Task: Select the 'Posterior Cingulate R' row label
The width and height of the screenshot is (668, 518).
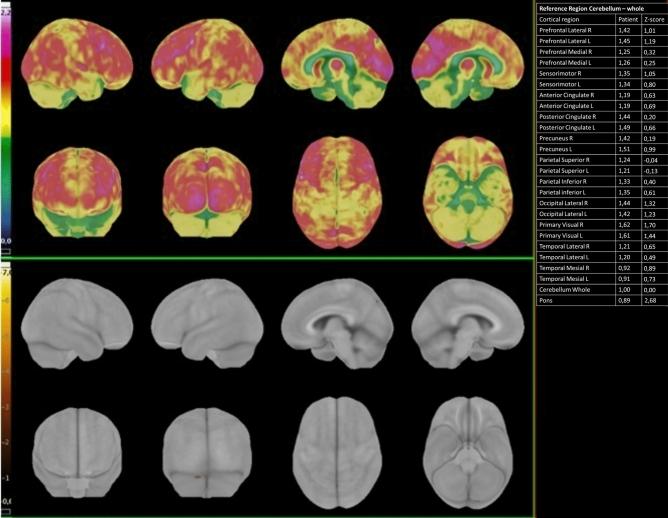Action: click(x=567, y=117)
